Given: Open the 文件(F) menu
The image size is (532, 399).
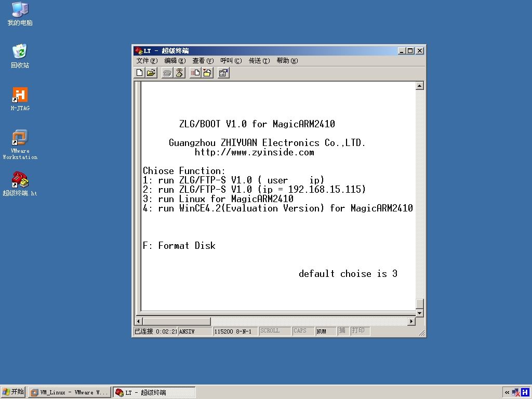Looking at the screenshot, I should pyautogui.click(x=147, y=61).
